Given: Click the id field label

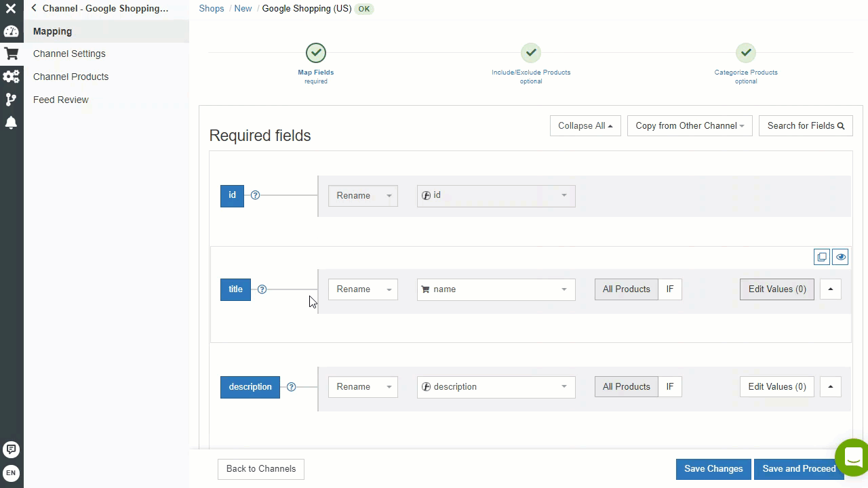Looking at the screenshot, I should click(x=232, y=196).
